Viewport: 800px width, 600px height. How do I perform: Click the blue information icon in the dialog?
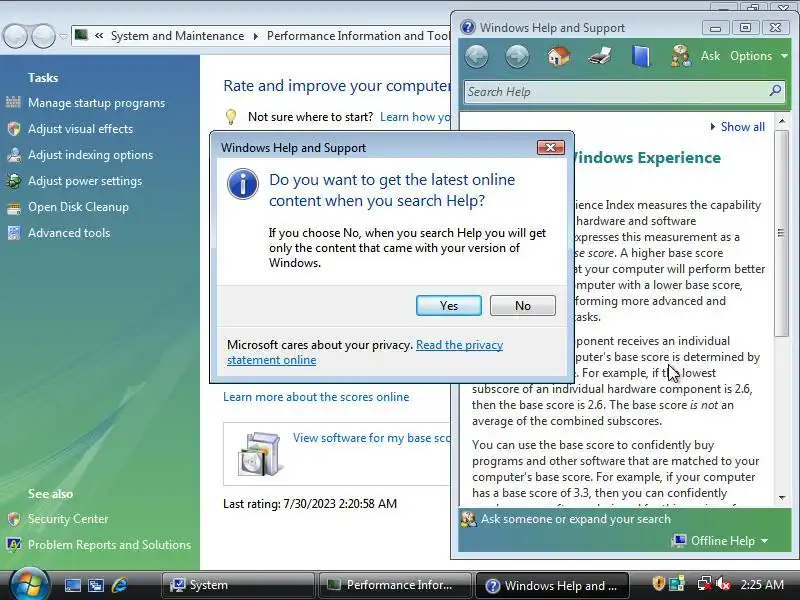243,184
